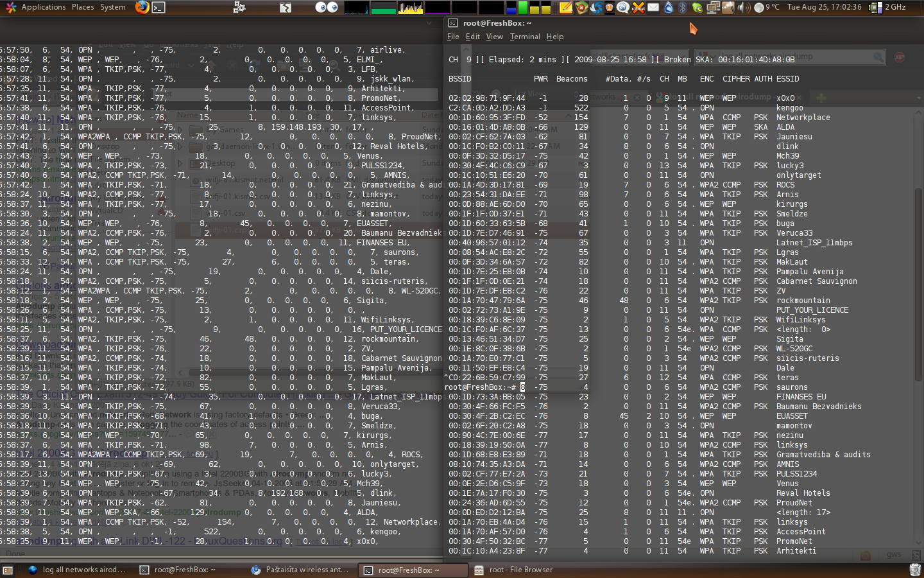924x578 pixels.
Task: Open the mail envelope tray icon
Action: tap(653, 7)
